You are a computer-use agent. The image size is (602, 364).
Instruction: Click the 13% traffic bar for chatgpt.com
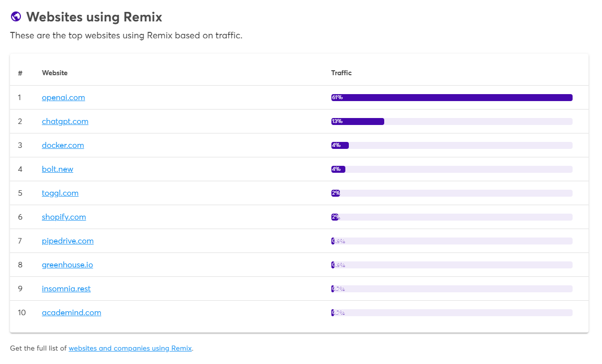[x=358, y=121]
